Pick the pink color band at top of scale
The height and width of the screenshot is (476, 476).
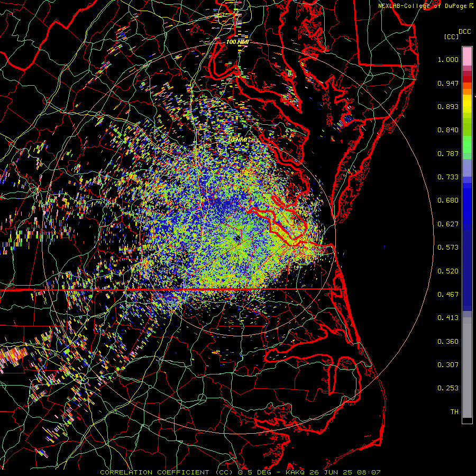click(467, 57)
